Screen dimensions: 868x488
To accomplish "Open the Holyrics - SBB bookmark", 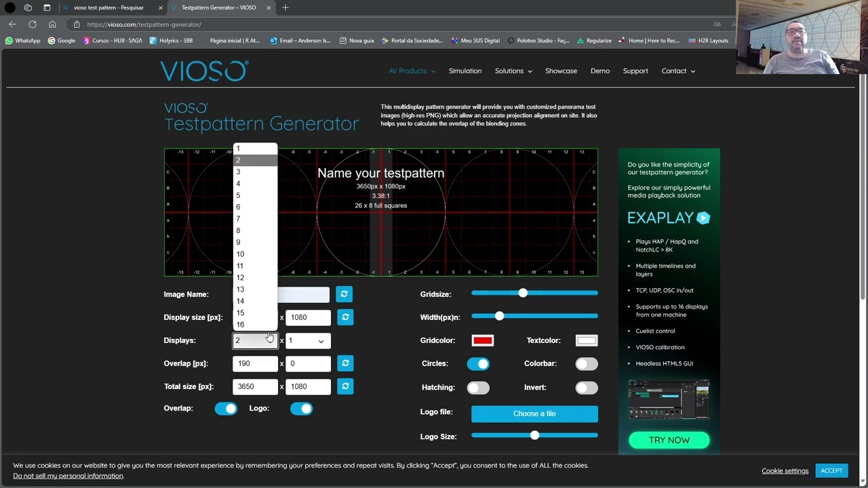I will click(171, 41).
